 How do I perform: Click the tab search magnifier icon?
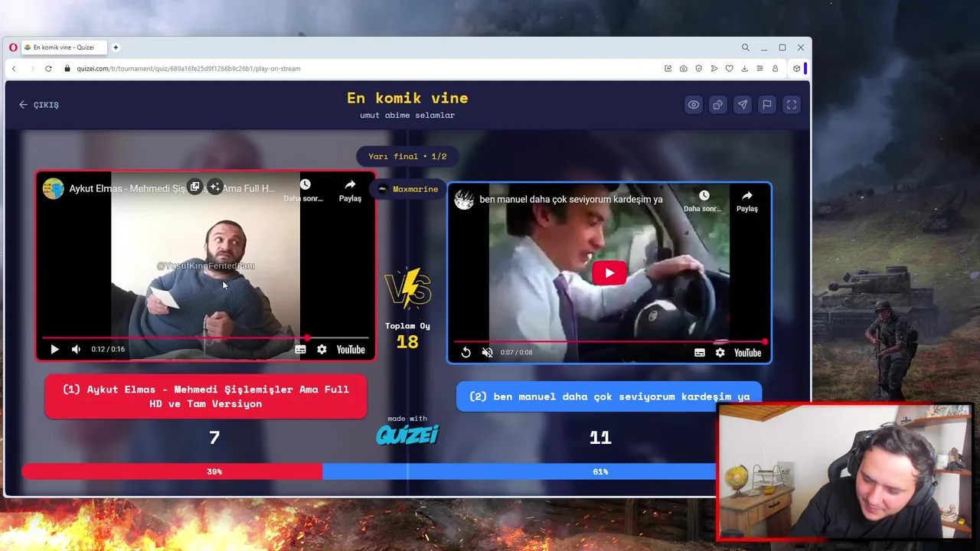(745, 47)
